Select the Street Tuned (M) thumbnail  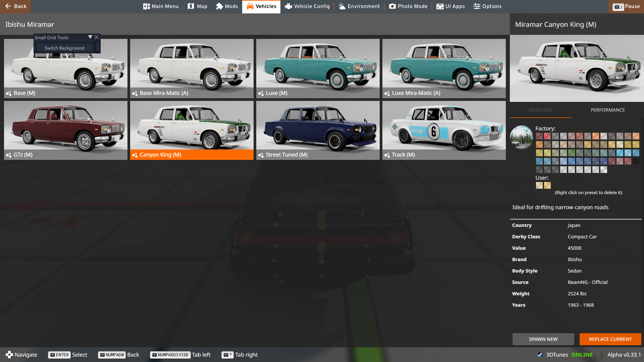coord(318,130)
